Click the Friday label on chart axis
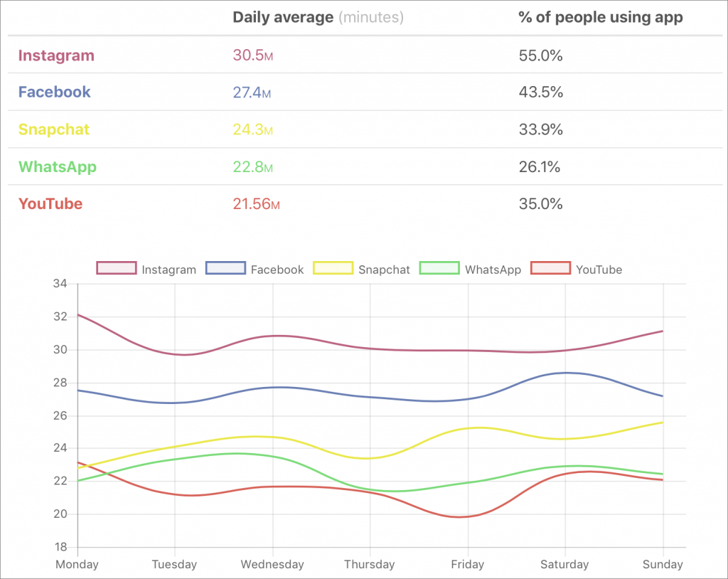 (x=469, y=564)
